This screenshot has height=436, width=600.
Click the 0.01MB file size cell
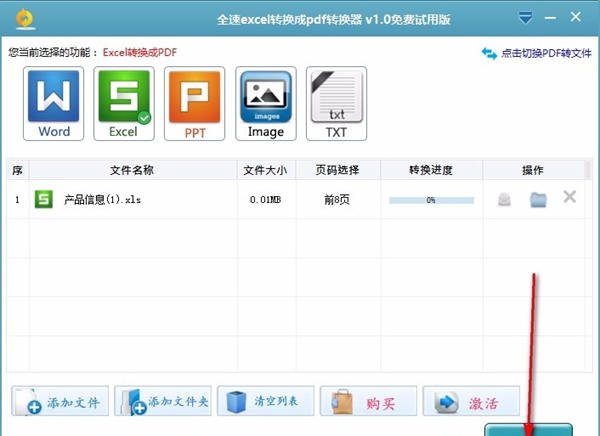point(266,199)
